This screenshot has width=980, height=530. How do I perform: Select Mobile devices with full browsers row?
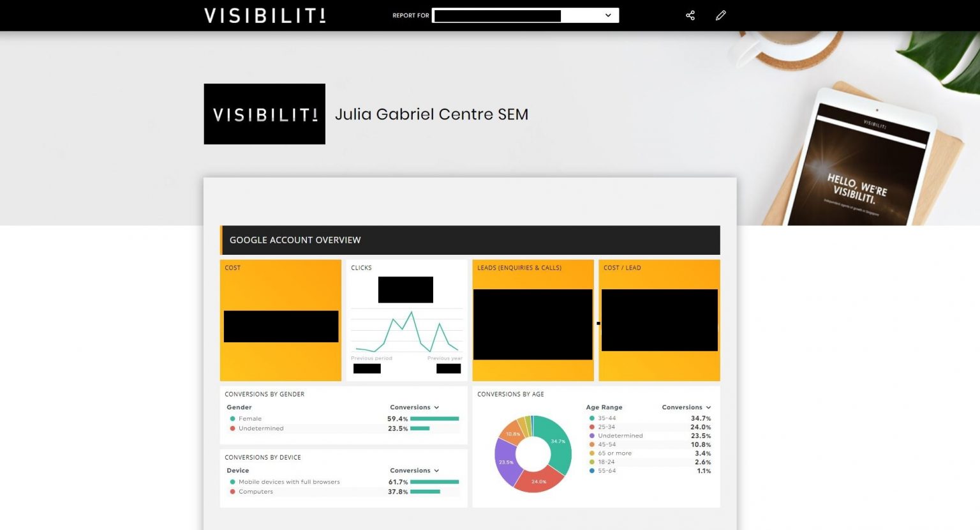click(x=343, y=482)
